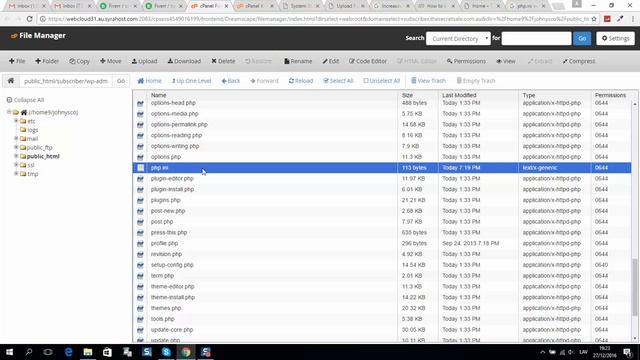
Task: Open File Explorer from the taskbar
Action: coord(88,352)
